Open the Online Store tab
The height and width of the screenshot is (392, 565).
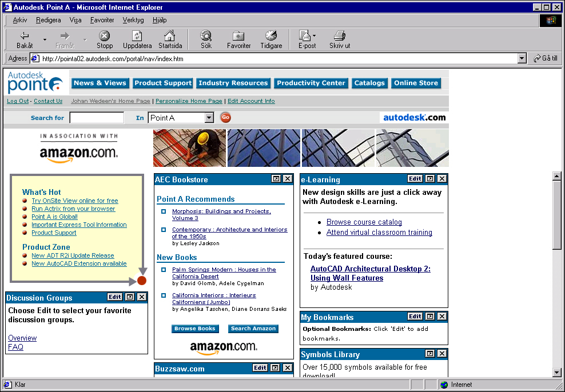416,83
